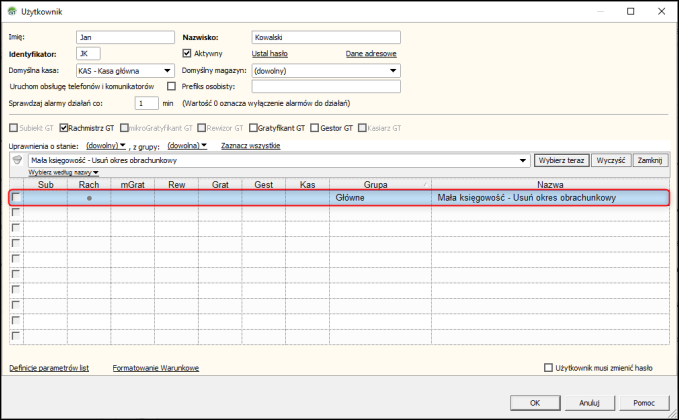Click the alarm interval minutes field
Viewport: 679px width, 420px height.
coord(147,103)
